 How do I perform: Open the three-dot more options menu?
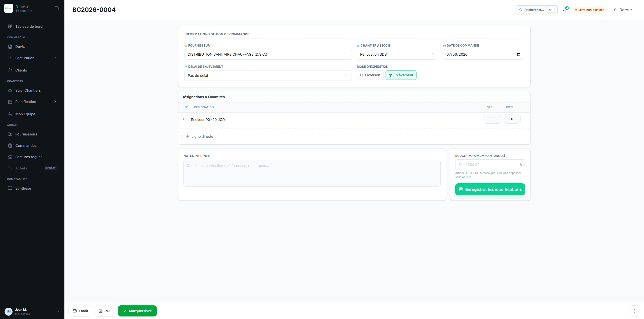tap(634, 311)
